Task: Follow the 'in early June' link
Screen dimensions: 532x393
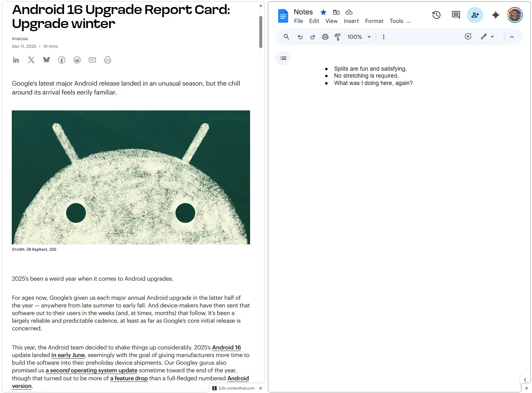Action: pos(67,355)
